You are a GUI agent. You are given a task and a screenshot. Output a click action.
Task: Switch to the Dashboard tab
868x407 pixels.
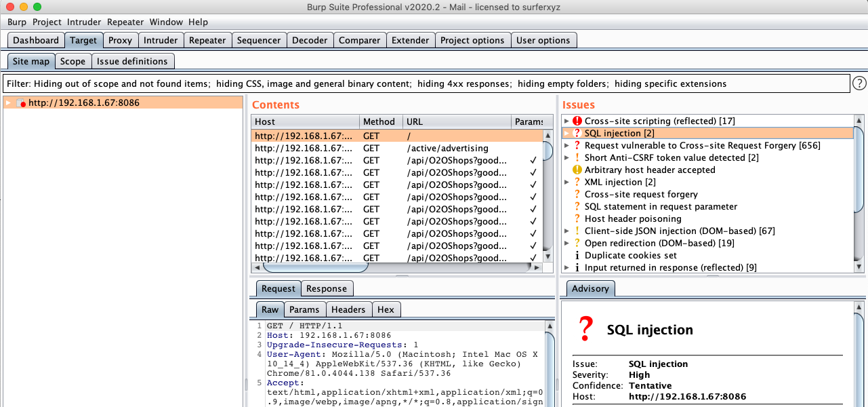(x=36, y=40)
